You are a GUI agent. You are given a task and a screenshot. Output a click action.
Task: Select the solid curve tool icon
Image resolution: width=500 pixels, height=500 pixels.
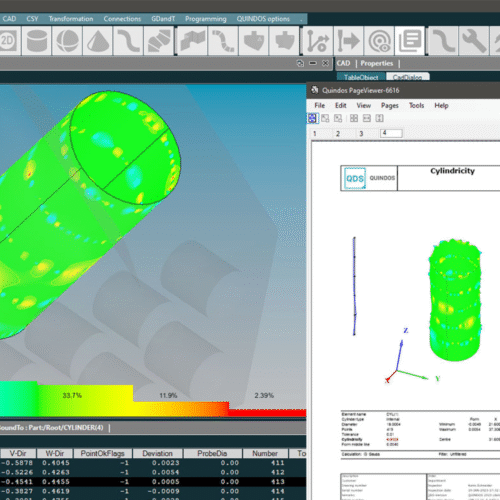128,41
